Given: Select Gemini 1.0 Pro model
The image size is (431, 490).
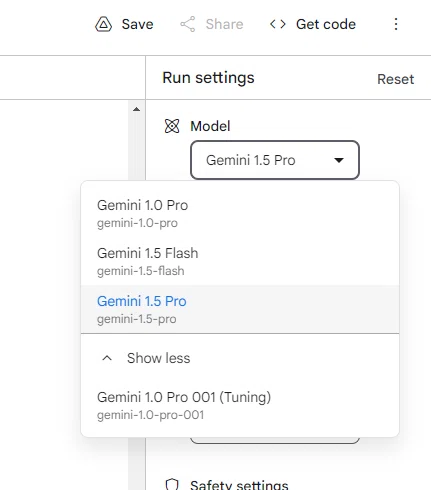Looking at the screenshot, I should tap(240, 213).
